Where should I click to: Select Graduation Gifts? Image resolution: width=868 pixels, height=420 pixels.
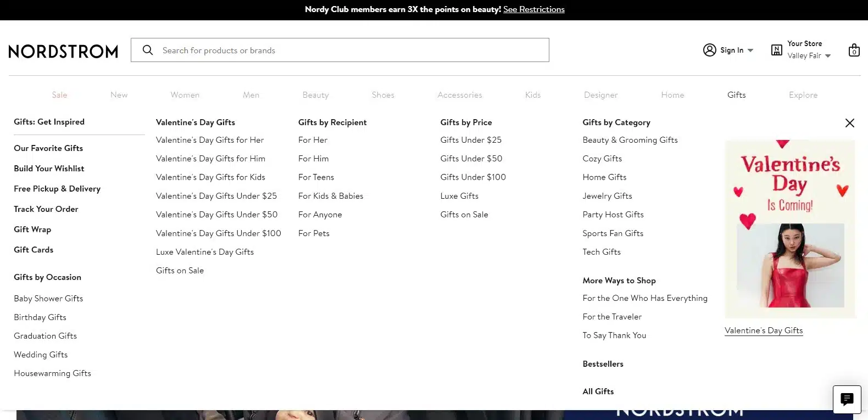(x=45, y=336)
